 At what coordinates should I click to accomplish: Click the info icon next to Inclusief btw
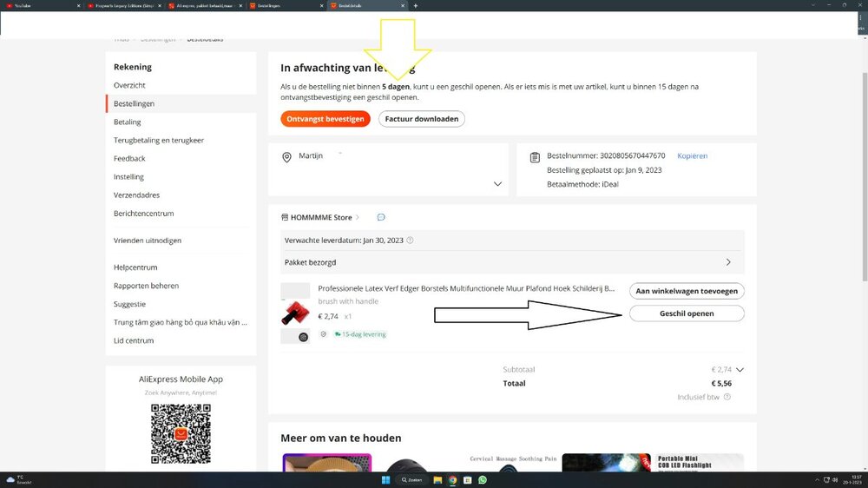(727, 397)
